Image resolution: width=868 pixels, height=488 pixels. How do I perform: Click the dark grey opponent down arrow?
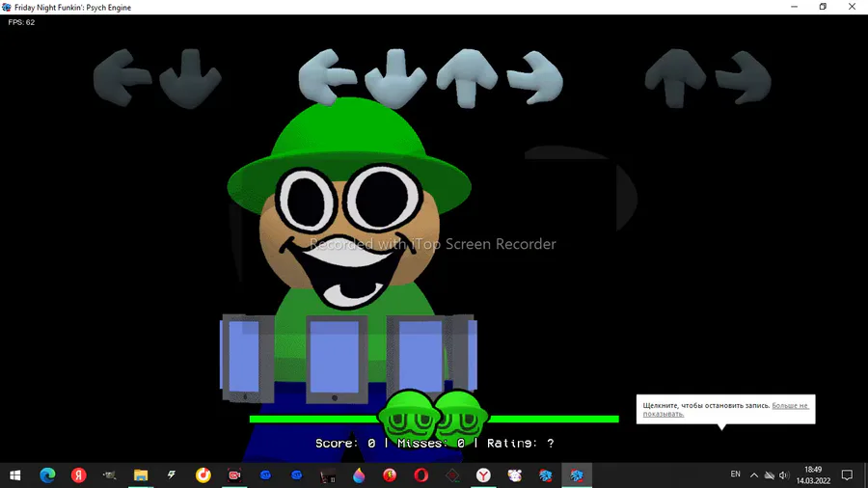tap(190, 78)
